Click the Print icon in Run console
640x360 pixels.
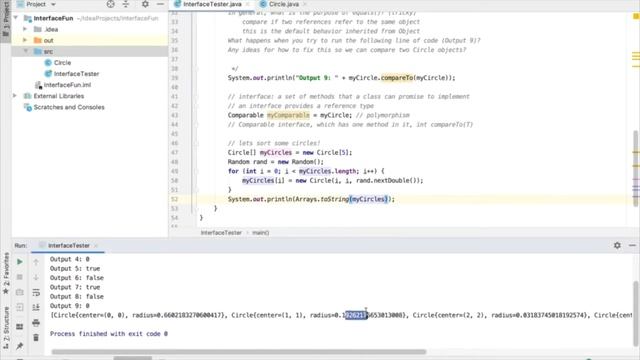36,323
